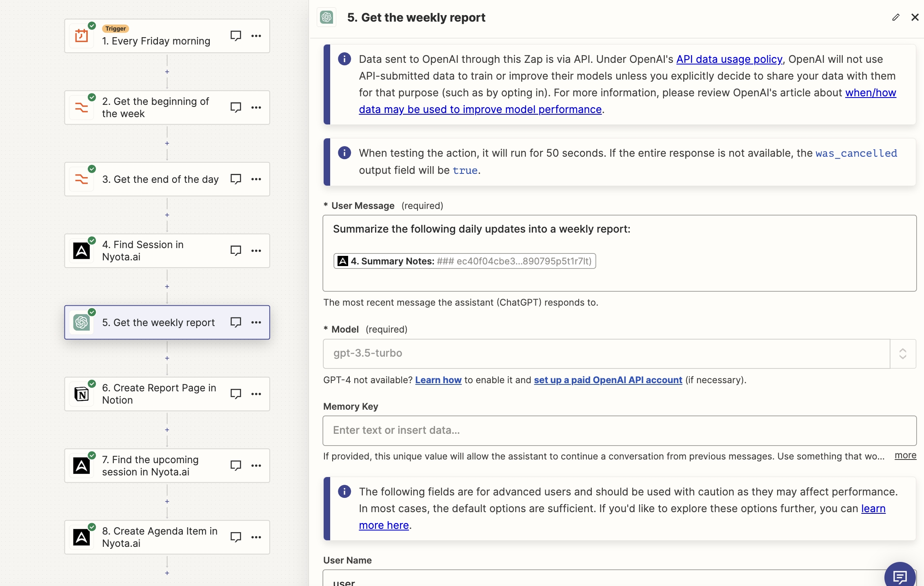Click the info icon on OpenAI data notice
This screenshot has width=924, height=586.
344,59
